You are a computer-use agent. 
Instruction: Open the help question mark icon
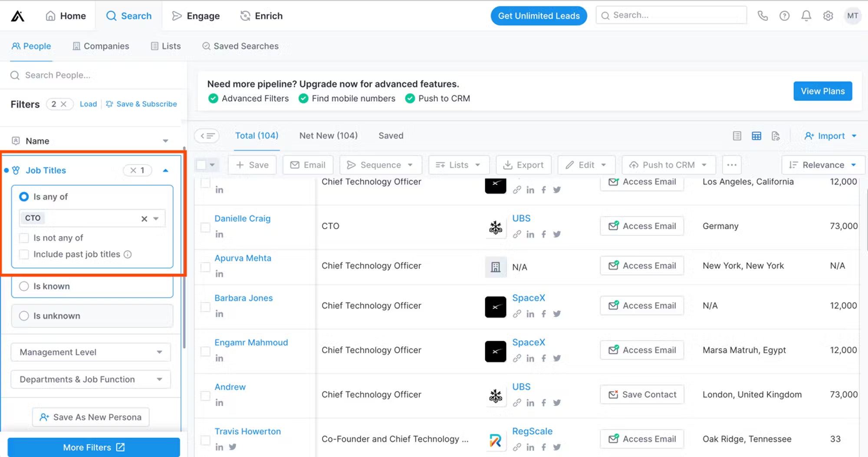785,16
